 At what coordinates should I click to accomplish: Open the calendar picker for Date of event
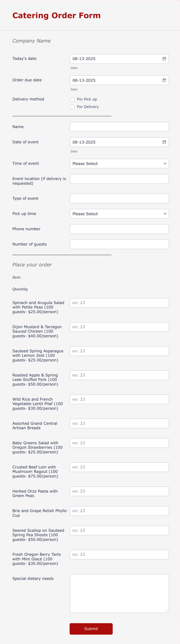[165, 142]
